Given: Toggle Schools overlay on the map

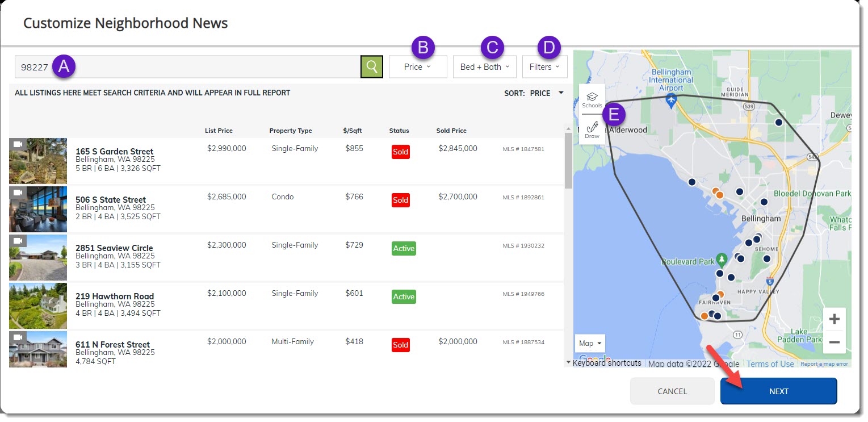Looking at the screenshot, I should coord(592,100).
